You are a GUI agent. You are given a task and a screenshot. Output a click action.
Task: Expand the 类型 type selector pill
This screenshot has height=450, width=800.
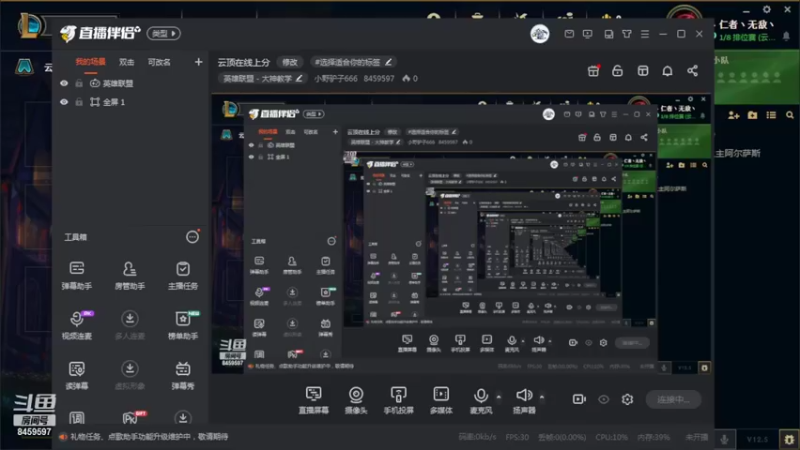point(164,34)
